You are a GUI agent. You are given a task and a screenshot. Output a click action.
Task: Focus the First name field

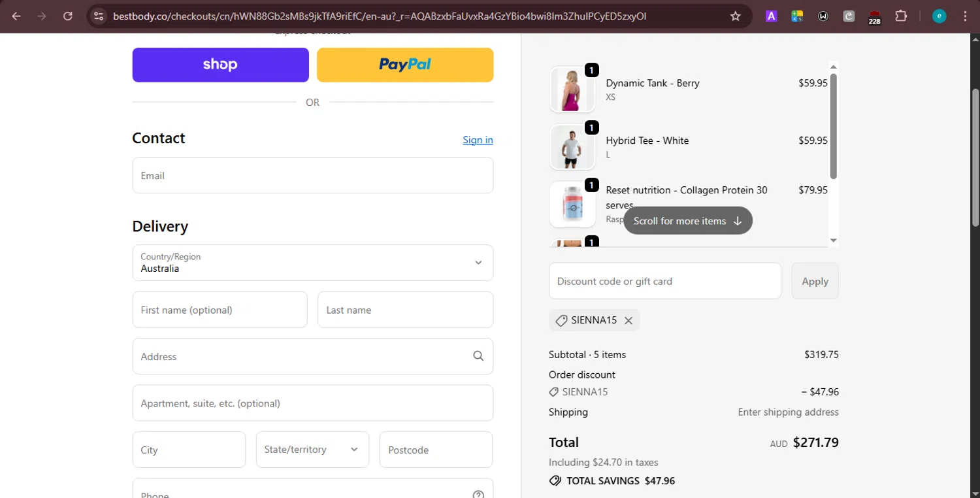(x=220, y=310)
